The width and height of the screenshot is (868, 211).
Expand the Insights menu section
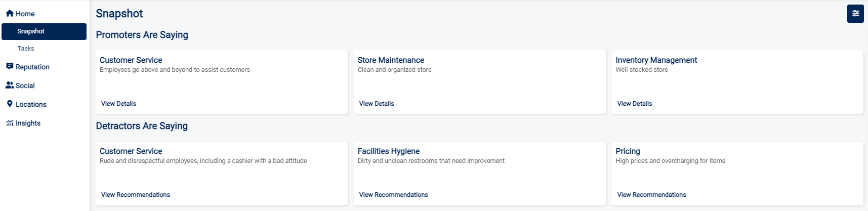pos(28,123)
